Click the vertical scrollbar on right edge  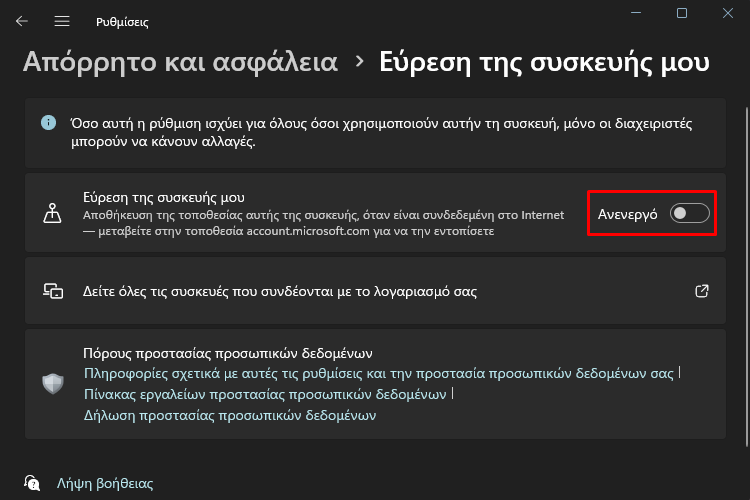[x=747, y=277]
